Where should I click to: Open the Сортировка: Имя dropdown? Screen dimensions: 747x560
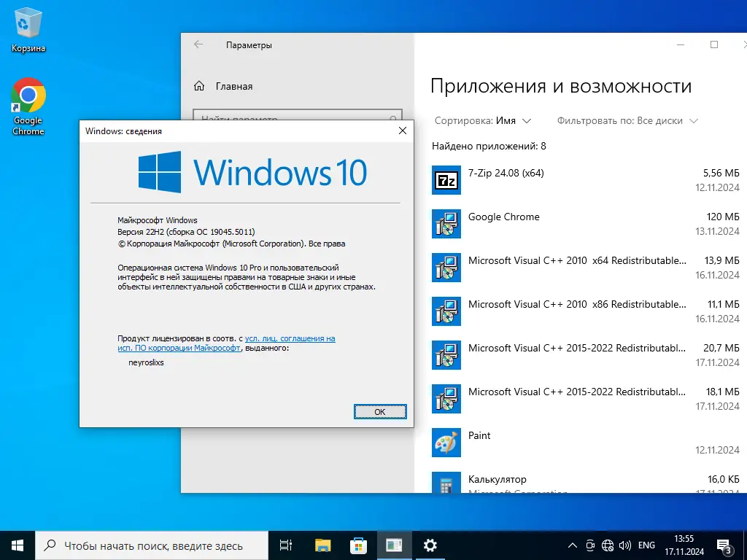coord(483,121)
